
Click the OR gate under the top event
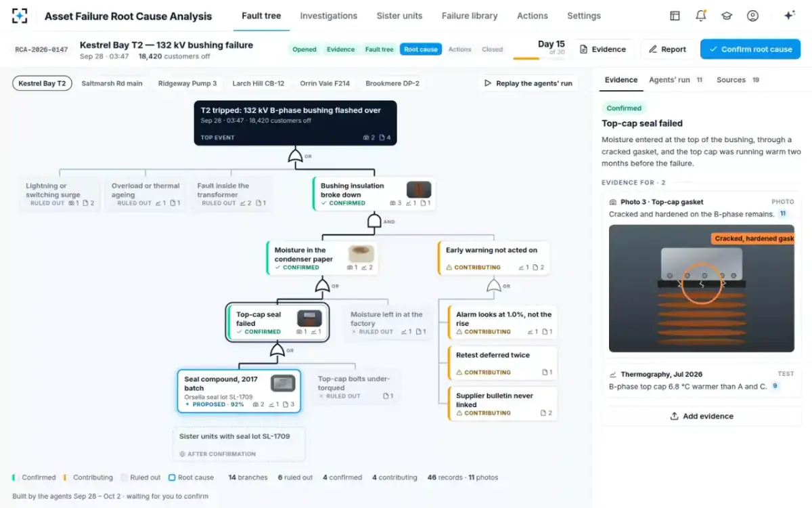click(295, 156)
